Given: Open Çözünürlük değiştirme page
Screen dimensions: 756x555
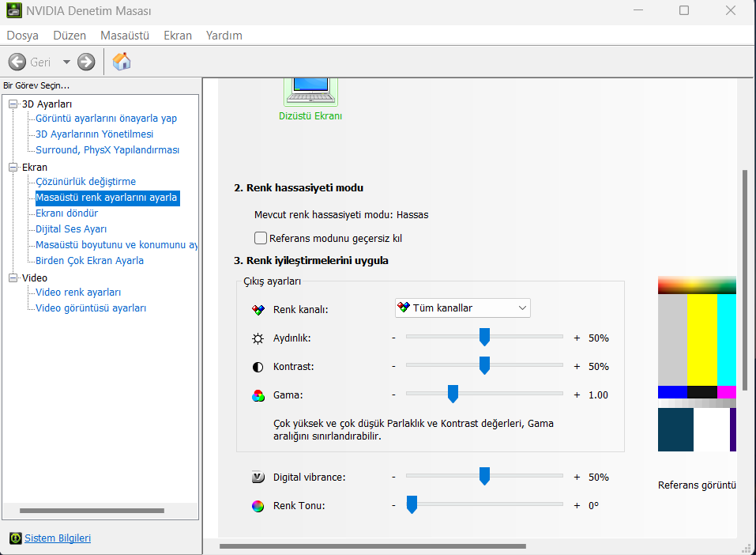Looking at the screenshot, I should [x=86, y=182].
